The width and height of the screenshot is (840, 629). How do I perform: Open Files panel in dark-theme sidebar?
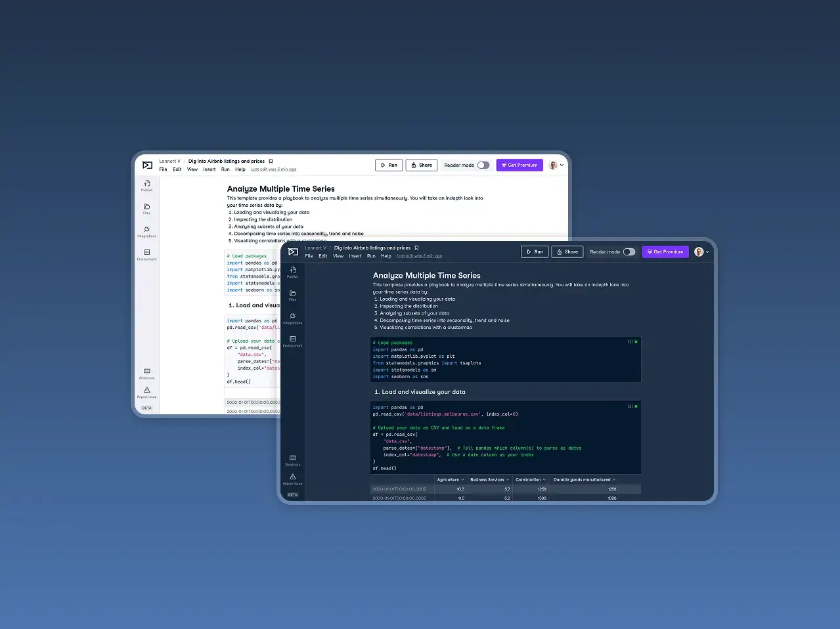[x=293, y=295]
